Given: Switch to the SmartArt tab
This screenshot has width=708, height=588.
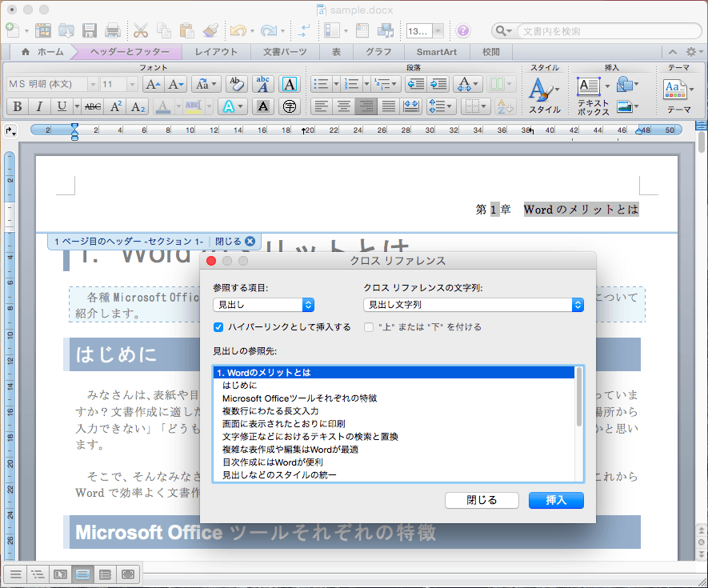Looking at the screenshot, I should (437, 52).
